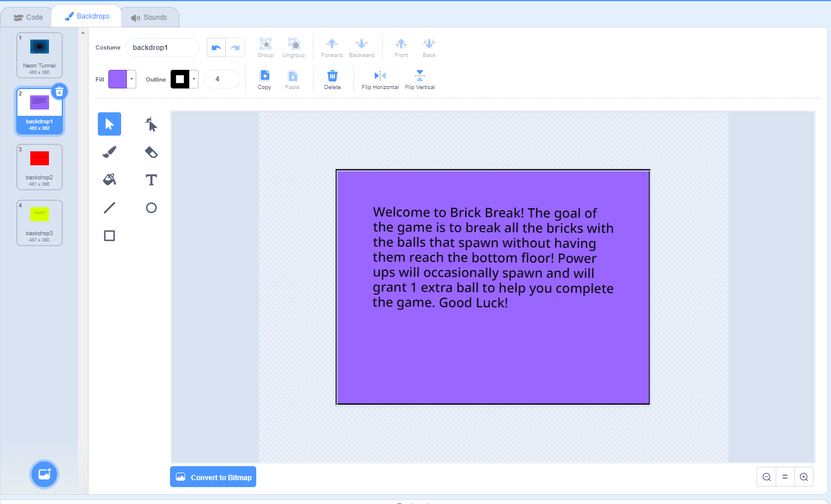Screen dimensions: 831x504
Task: Expand zoom options with equals button
Action: 784,476
